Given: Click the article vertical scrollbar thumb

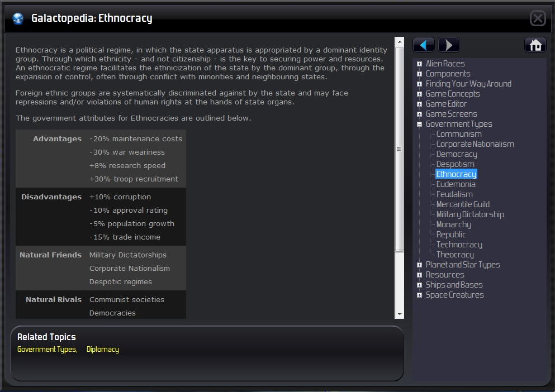Looking at the screenshot, I should [x=399, y=149].
